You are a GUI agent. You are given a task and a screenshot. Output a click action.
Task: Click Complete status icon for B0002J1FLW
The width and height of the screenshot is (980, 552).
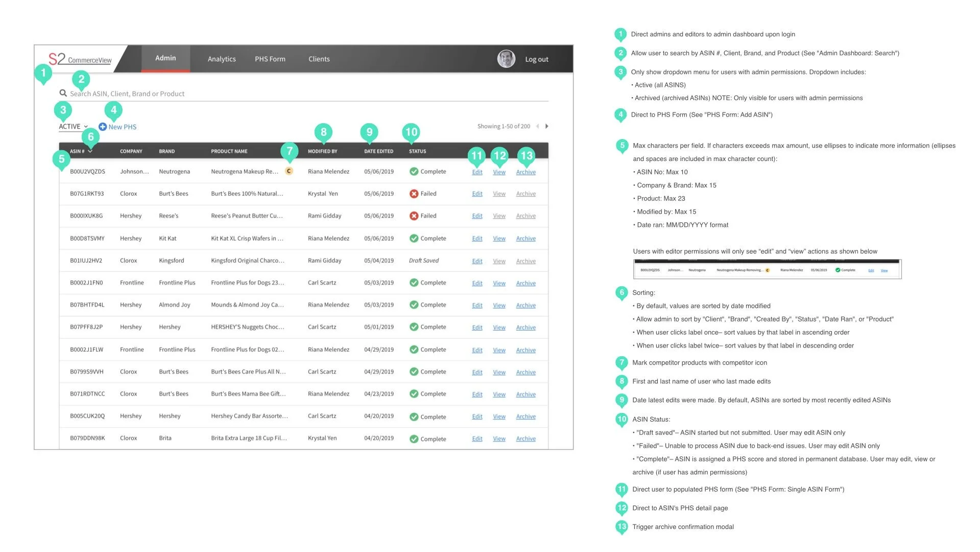pos(414,350)
